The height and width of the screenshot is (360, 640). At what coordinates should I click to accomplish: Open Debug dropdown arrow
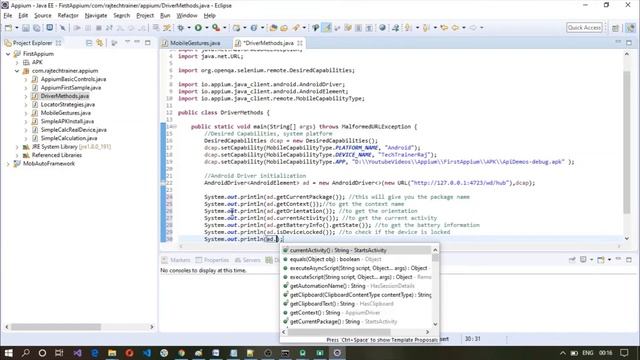click(189, 28)
